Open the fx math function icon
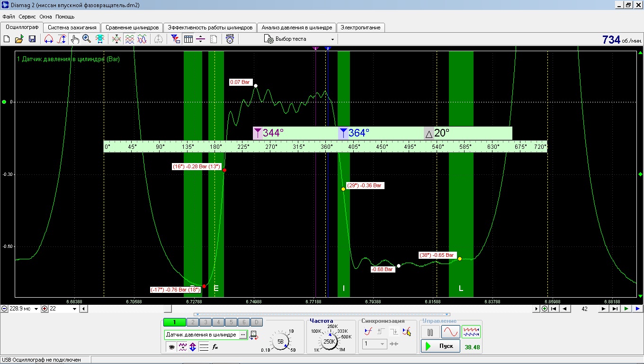 [x=215, y=347]
